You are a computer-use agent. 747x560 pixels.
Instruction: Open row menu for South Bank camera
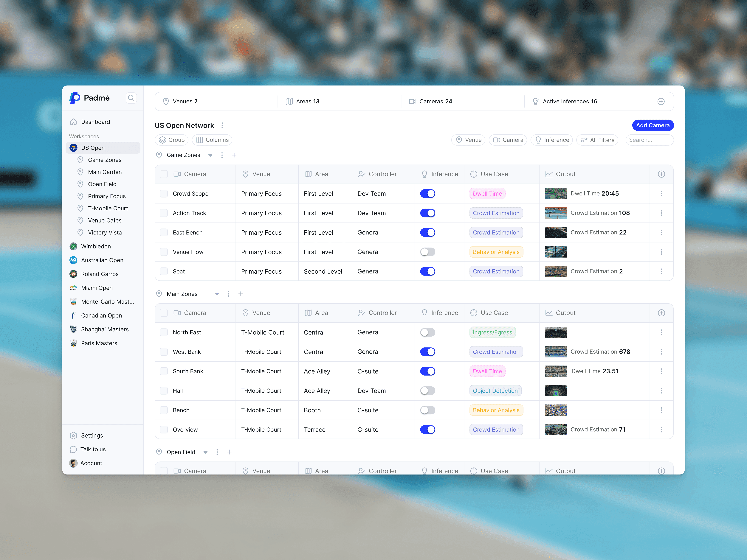click(x=661, y=371)
